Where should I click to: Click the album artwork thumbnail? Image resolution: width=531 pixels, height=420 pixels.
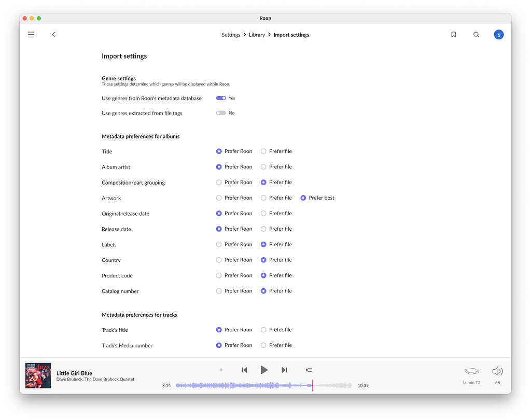tap(38, 375)
